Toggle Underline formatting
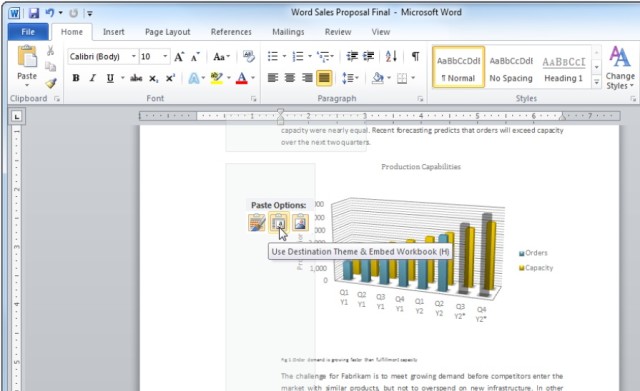The width and height of the screenshot is (640, 391). [x=110, y=78]
